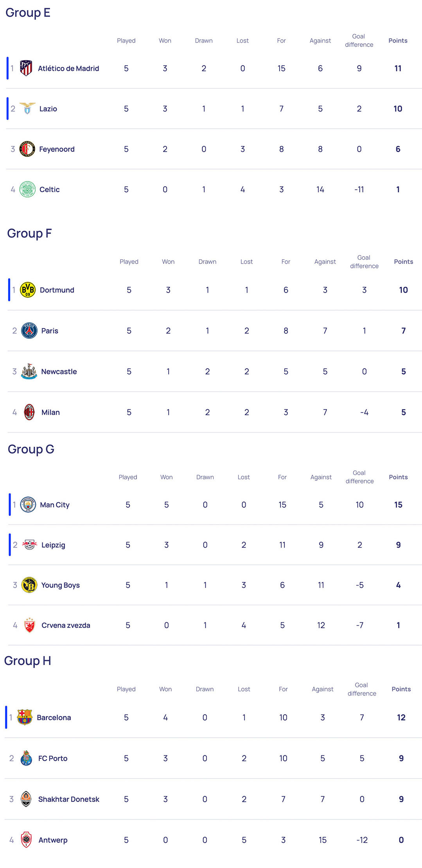Select the Dortmund BVB logo

(x=28, y=290)
